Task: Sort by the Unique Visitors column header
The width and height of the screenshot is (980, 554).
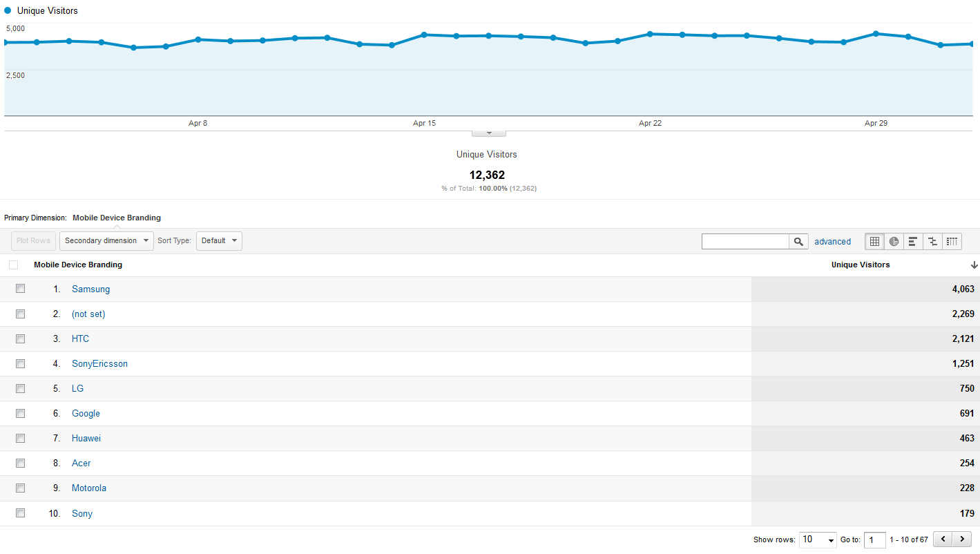Action: click(861, 265)
